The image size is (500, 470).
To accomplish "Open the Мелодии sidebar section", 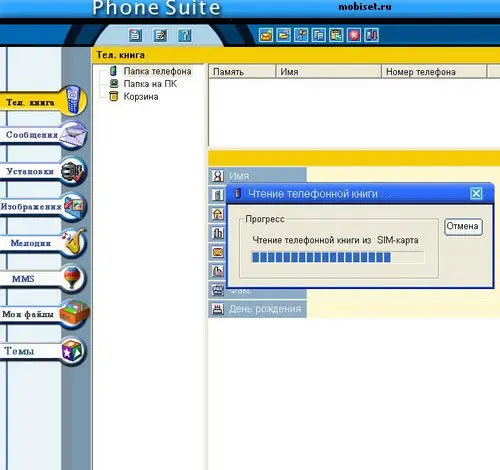I will pyautogui.click(x=43, y=243).
